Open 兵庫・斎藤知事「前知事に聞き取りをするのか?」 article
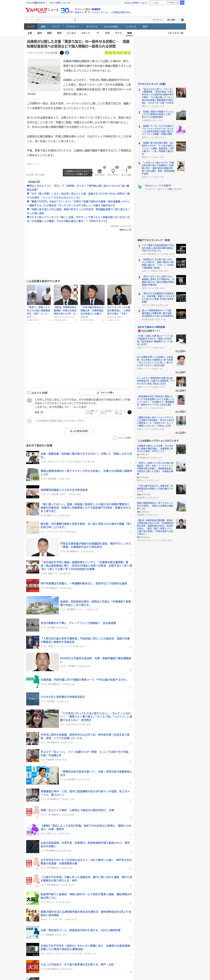Viewport: 210px width, 980px height. (x=86, y=455)
